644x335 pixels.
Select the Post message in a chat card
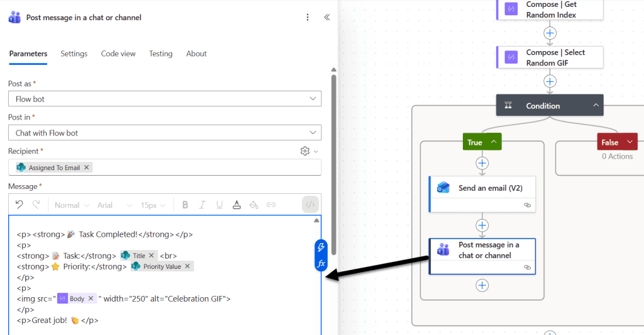[482, 256]
